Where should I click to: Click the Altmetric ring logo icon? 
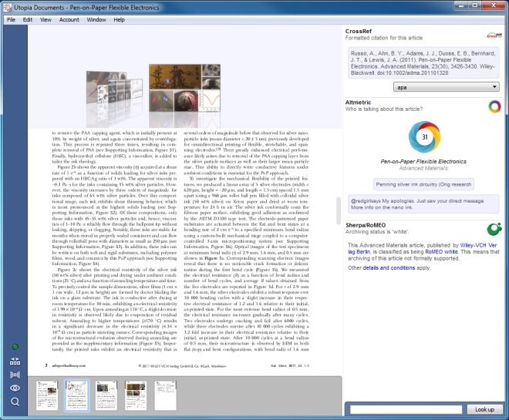tap(494, 106)
